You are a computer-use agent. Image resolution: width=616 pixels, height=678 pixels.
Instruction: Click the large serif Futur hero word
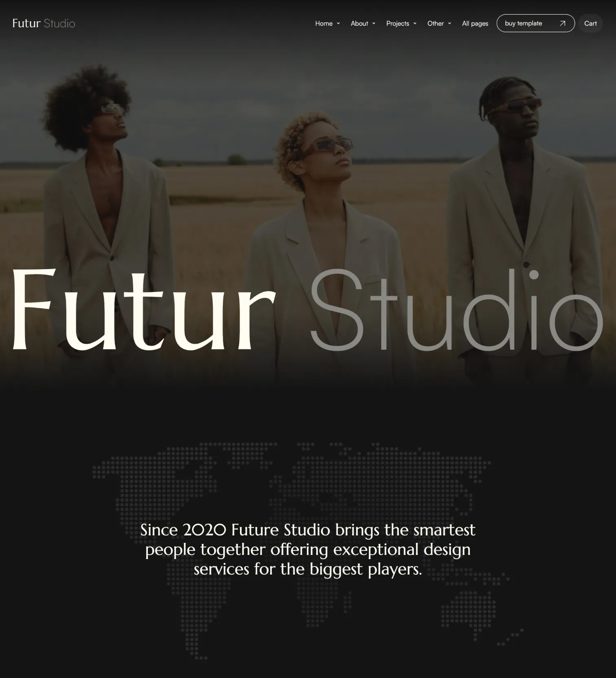[144, 309]
